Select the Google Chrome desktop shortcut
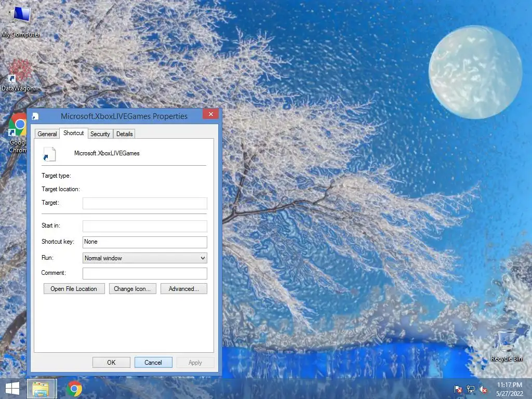Image resolution: width=532 pixels, height=399 pixels. click(17, 134)
